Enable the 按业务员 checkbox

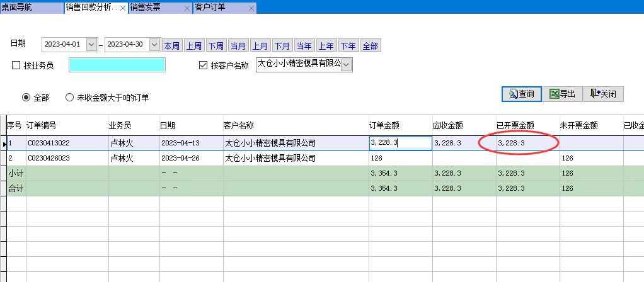pos(16,65)
